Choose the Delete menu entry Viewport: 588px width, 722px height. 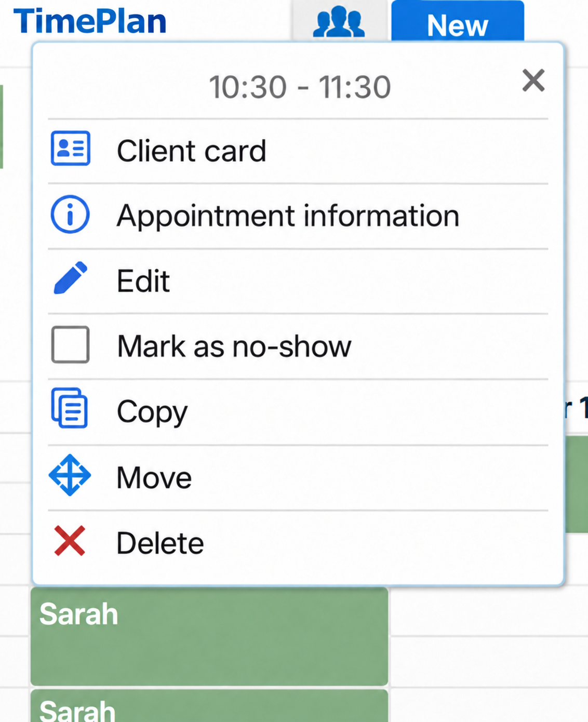tap(298, 543)
